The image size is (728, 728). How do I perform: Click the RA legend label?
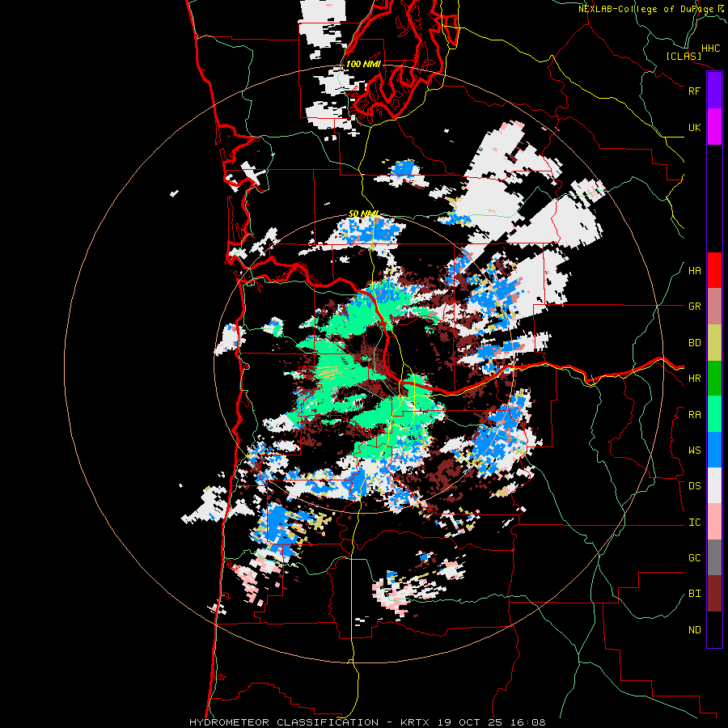(694, 415)
